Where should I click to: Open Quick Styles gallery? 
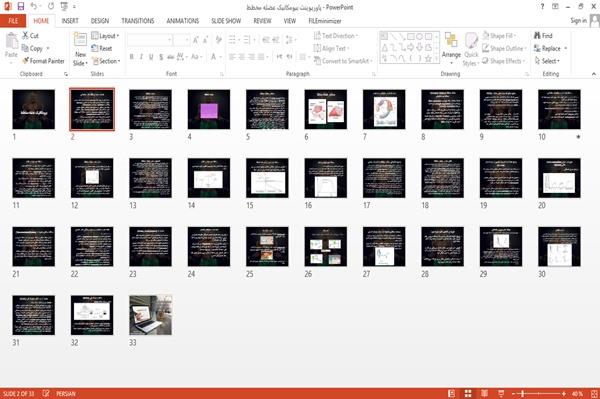[471, 49]
